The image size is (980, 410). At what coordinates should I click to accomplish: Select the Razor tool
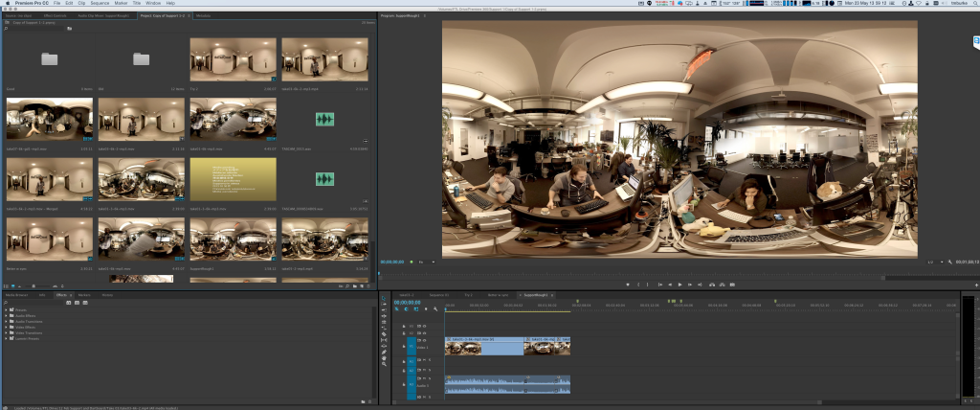pyautogui.click(x=384, y=333)
